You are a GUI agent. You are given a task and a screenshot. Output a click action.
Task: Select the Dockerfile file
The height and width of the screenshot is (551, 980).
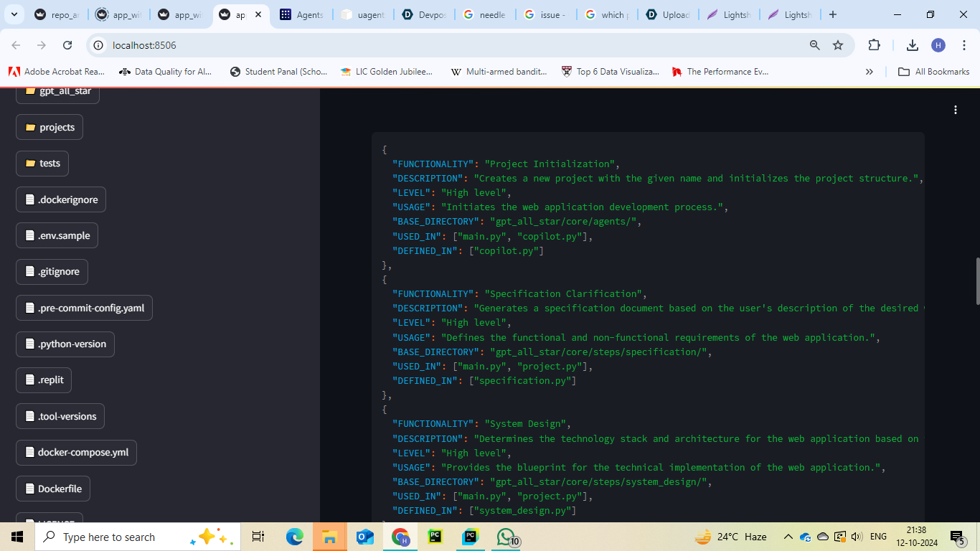[53, 489]
